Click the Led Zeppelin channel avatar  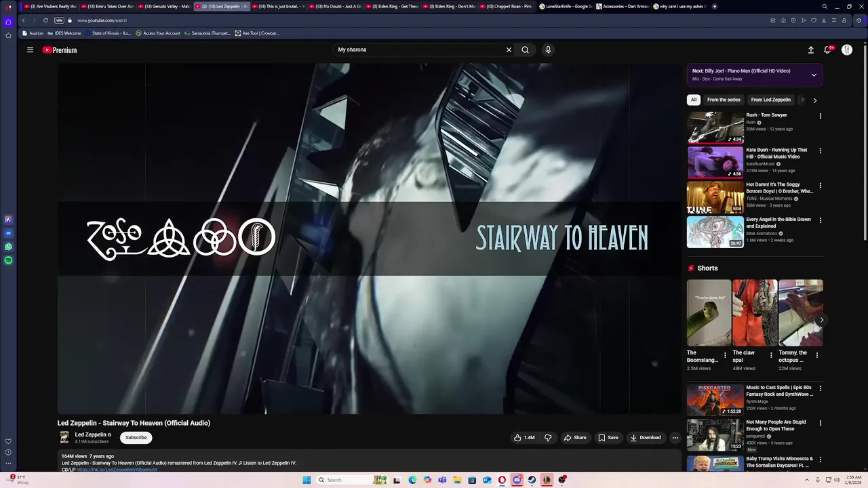click(x=64, y=438)
